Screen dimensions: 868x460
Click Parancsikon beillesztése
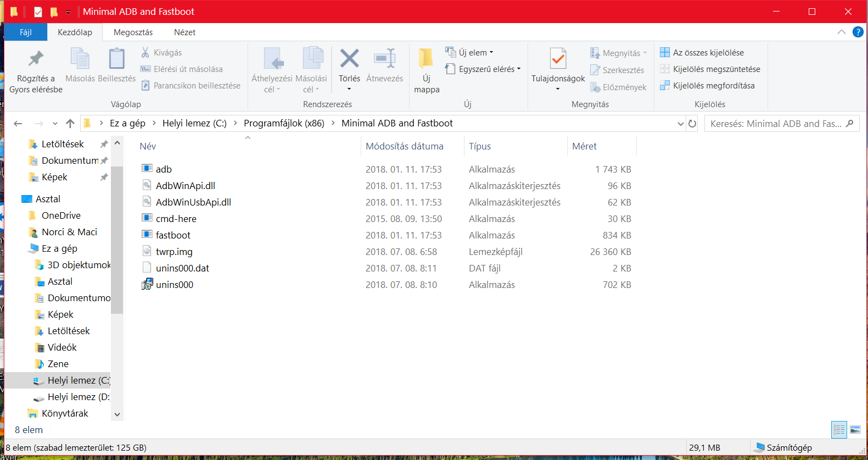point(191,85)
